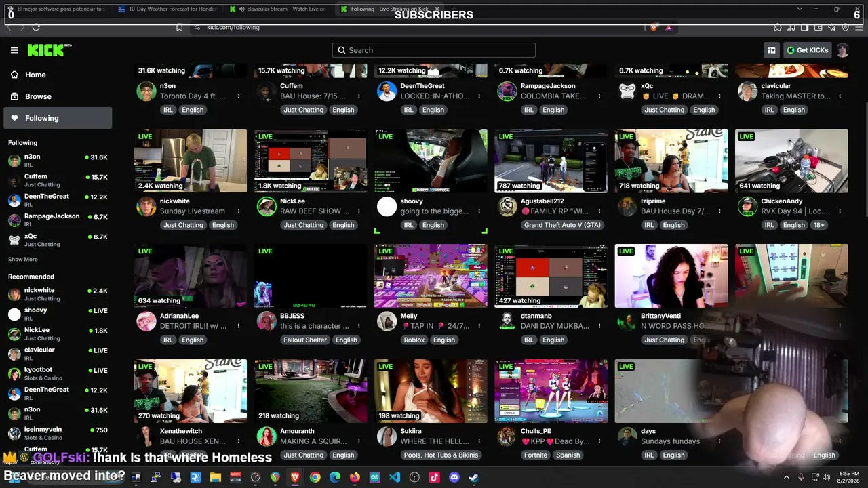Expand the Following list with Show More
This screenshot has height=488, width=868.
(23, 259)
